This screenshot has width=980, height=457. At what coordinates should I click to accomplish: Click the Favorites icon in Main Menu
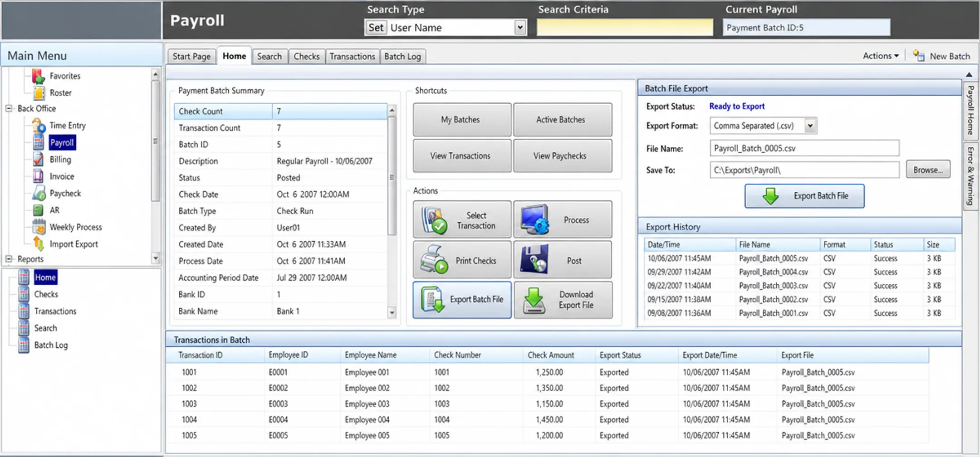pos(38,76)
